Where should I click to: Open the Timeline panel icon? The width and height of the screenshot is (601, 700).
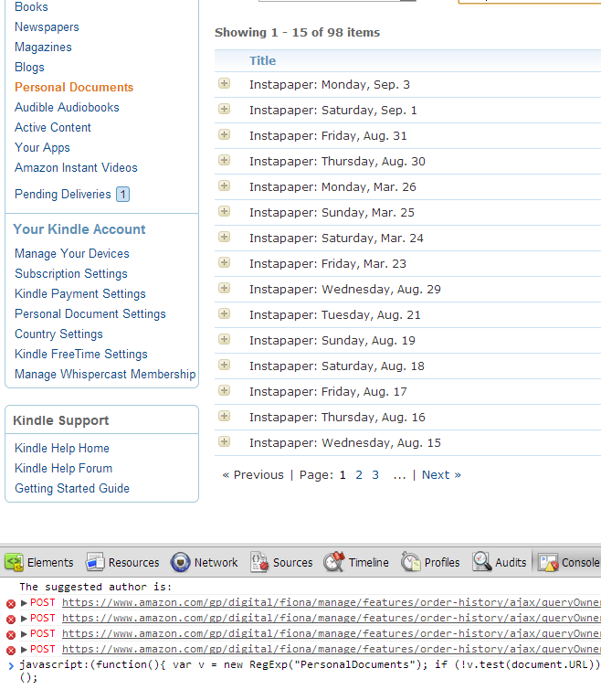click(x=334, y=562)
